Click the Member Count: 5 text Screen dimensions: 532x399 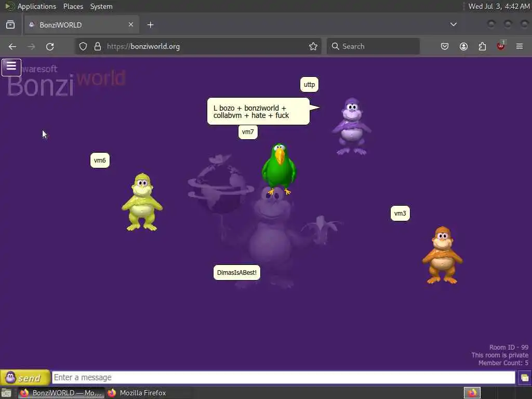pyautogui.click(x=503, y=363)
